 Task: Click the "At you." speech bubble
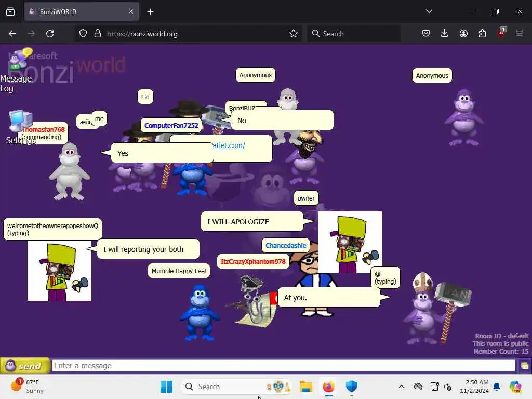[x=329, y=297]
